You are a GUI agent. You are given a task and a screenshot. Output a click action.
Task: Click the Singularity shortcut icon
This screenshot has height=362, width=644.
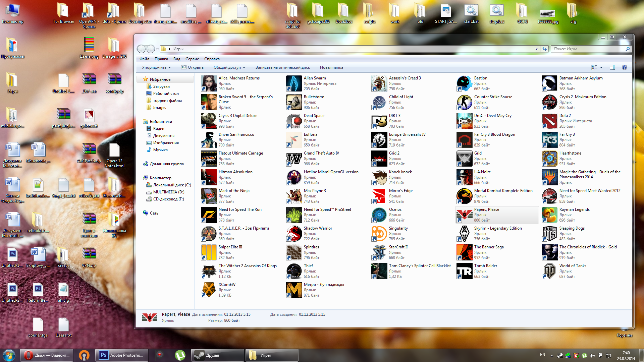pos(379,234)
